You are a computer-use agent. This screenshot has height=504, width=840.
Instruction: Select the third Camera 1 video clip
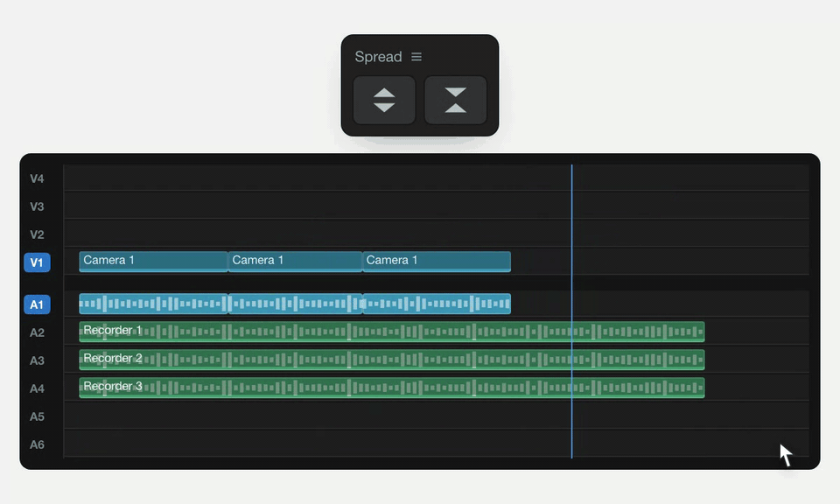(x=437, y=262)
